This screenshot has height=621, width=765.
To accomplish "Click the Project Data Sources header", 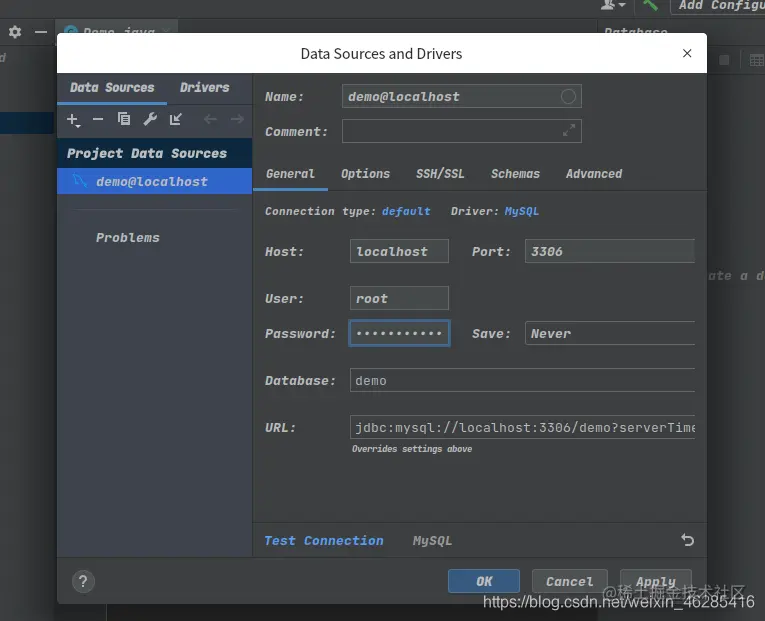I will (155, 153).
